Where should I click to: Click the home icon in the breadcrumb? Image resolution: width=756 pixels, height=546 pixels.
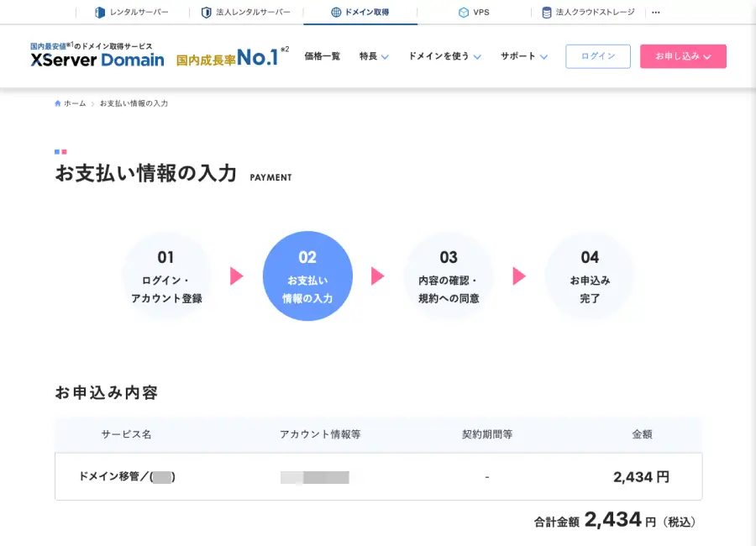57,102
